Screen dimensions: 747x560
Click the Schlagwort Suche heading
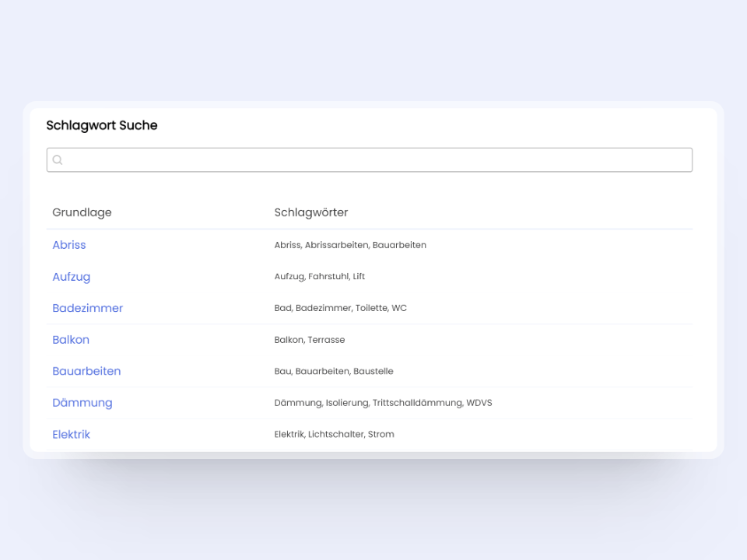(102, 125)
